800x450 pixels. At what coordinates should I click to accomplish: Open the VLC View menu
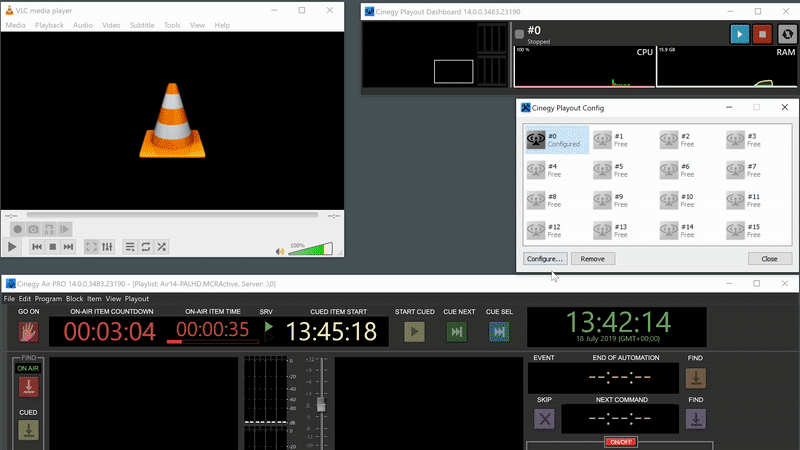197,25
